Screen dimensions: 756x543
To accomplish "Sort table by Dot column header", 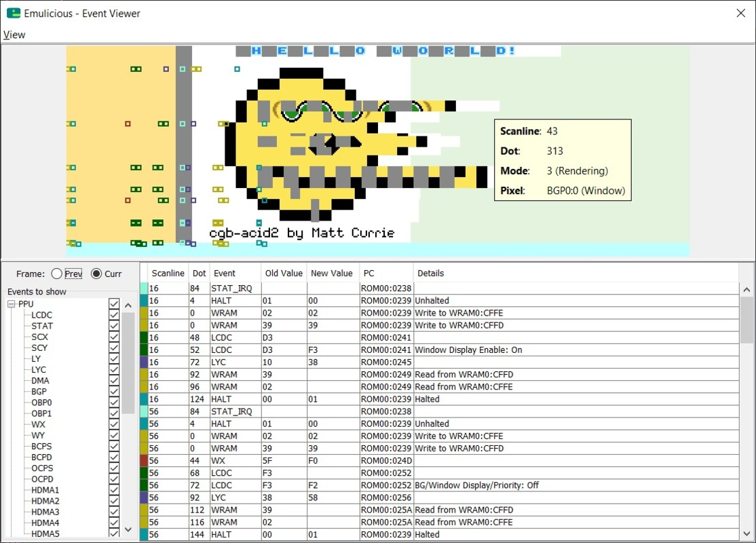I will [x=199, y=273].
